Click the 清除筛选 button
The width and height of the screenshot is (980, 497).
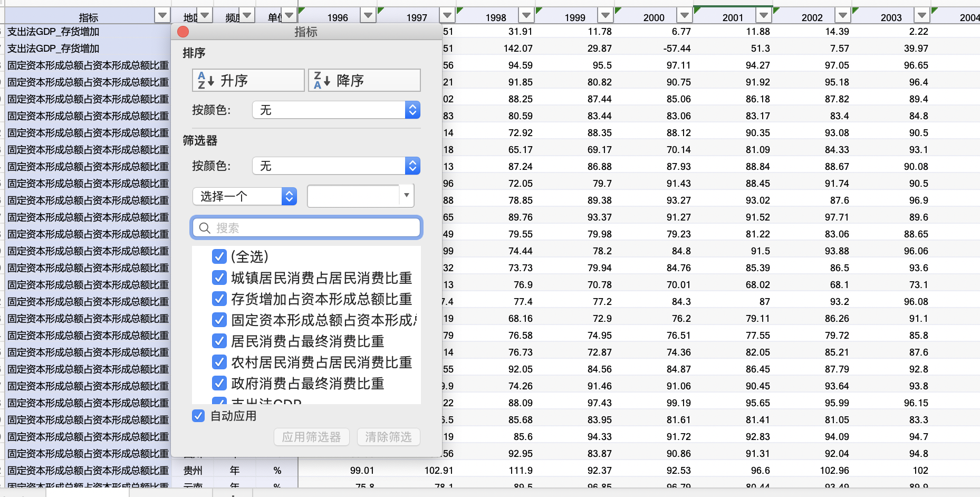pos(388,437)
